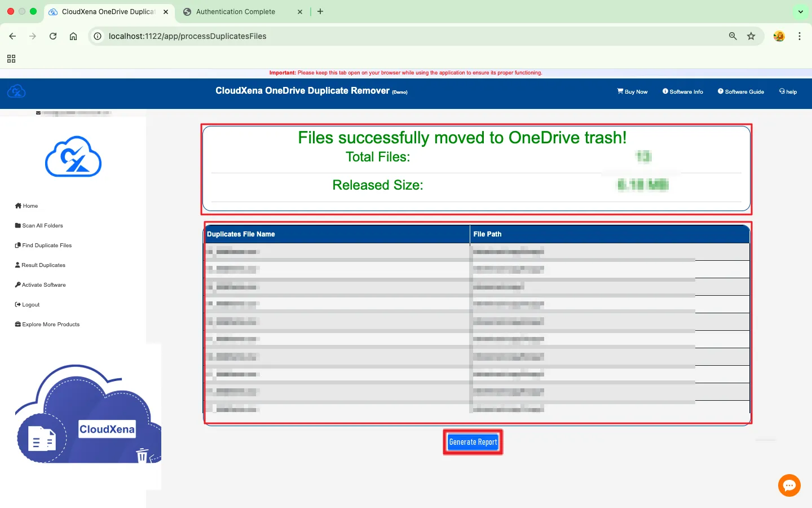Viewport: 812px width, 508px height.
Task: Open Software Info from header
Action: (682, 91)
